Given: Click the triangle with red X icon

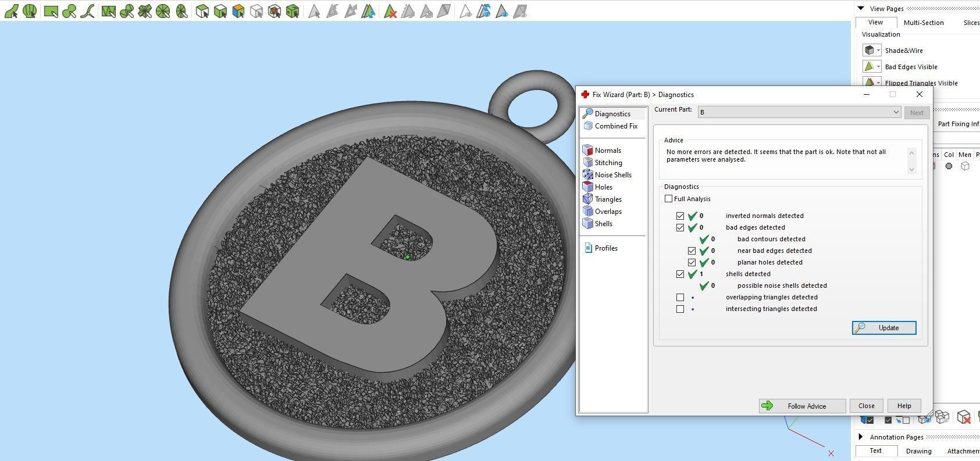Looking at the screenshot, I should point(390,11).
